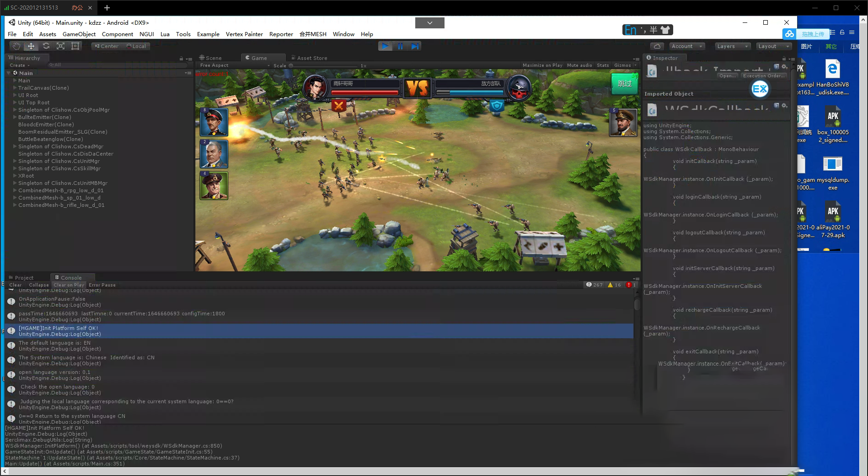
Task: Step forward one frame
Action: click(415, 46)
